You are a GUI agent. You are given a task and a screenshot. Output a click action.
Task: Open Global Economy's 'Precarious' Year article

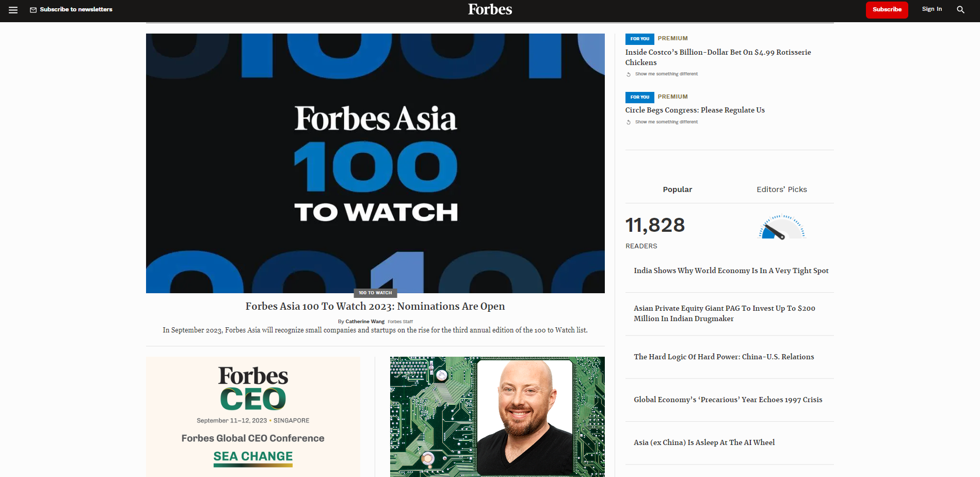click(x=728, y=400)
